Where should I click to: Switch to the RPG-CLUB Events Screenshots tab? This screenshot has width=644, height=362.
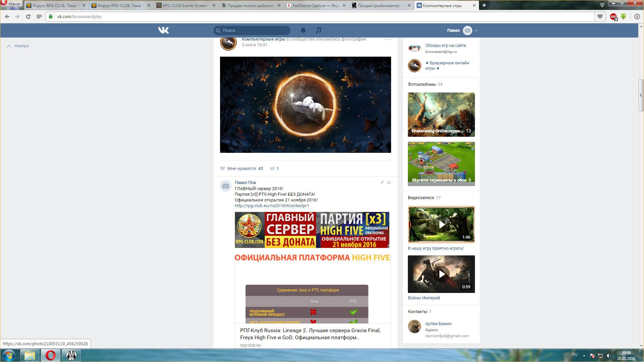coord(185,6)
